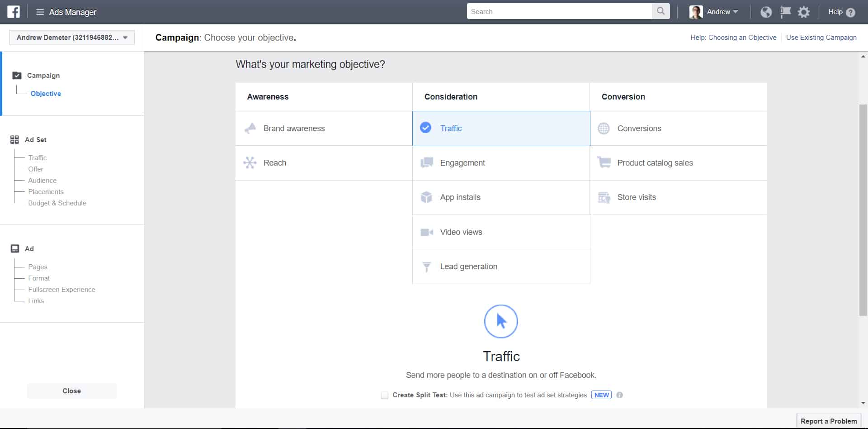Viewport: 868px width, 429px height.
Task: Click the Video views camera icon
Action: [x=427, y=232]
